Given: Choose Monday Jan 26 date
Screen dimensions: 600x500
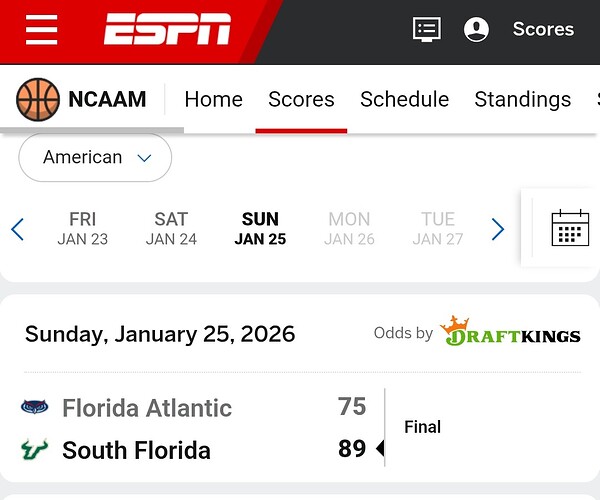Looking at the screenshot, I should (349, 228).
